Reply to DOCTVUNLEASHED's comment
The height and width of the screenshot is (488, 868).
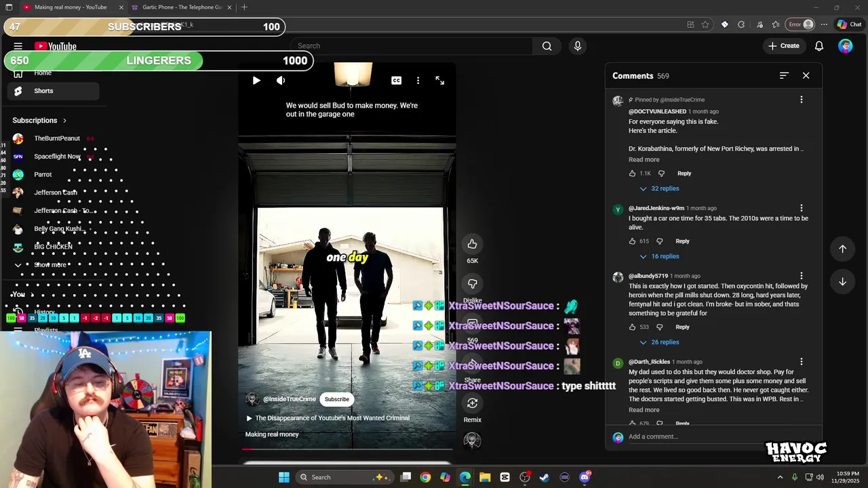coord(684,174)
